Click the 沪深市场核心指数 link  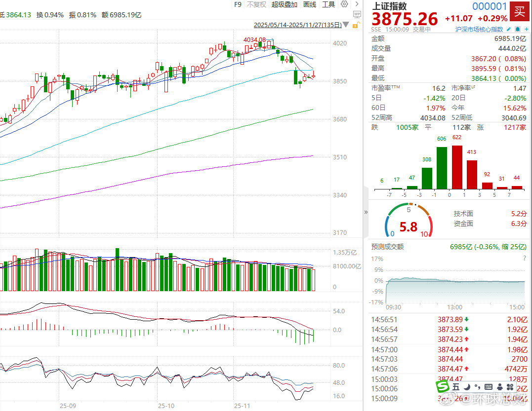[479, 30]
